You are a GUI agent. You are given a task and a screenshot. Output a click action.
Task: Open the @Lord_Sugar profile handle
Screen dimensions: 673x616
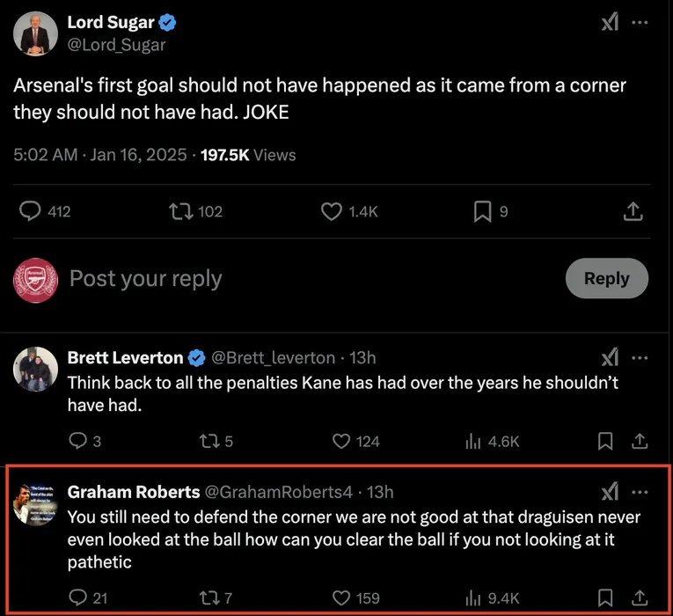[x=116, y=44]
